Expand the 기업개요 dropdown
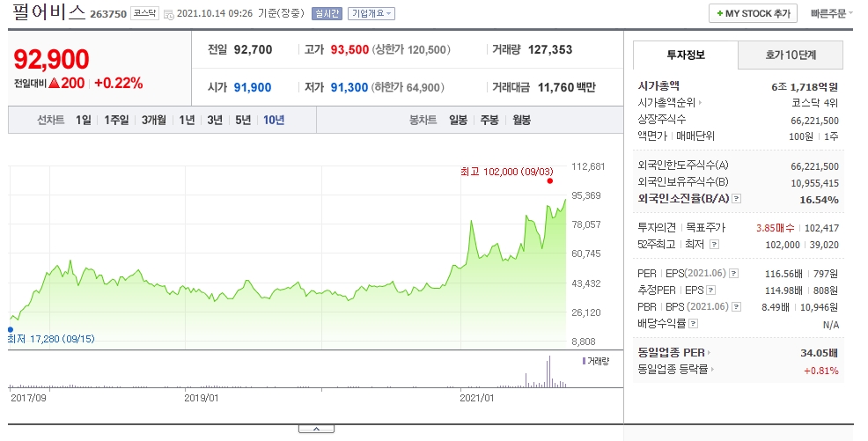 [371, 14]
